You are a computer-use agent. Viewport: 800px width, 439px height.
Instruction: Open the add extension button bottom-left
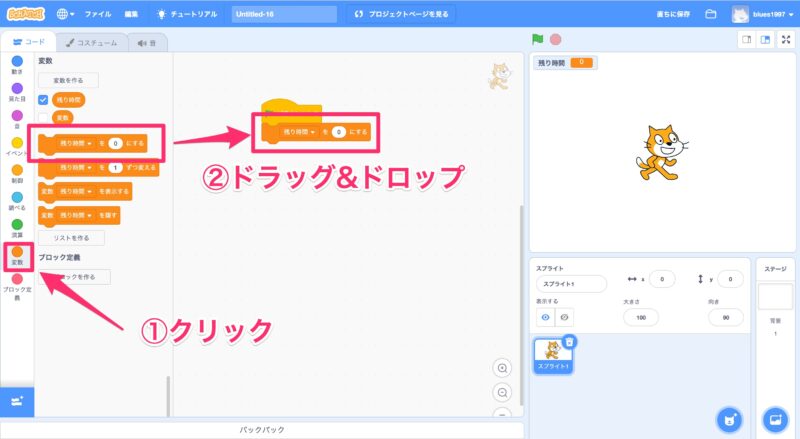(x=17, y=400)
